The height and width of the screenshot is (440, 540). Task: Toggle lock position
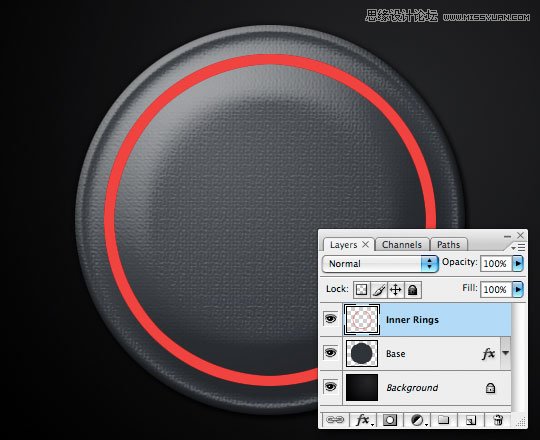pyautogui.click(x=395, y=290)
